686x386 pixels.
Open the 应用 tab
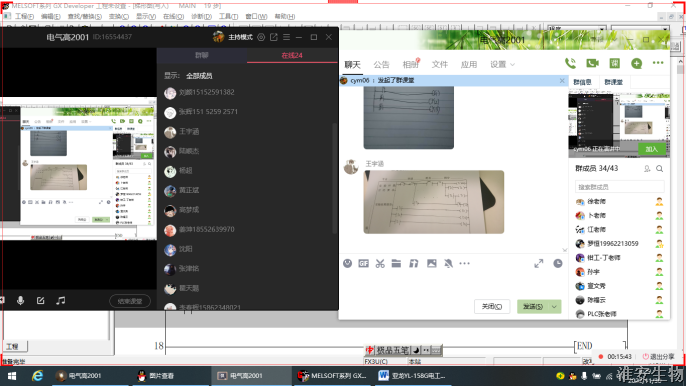click(469, 65)
